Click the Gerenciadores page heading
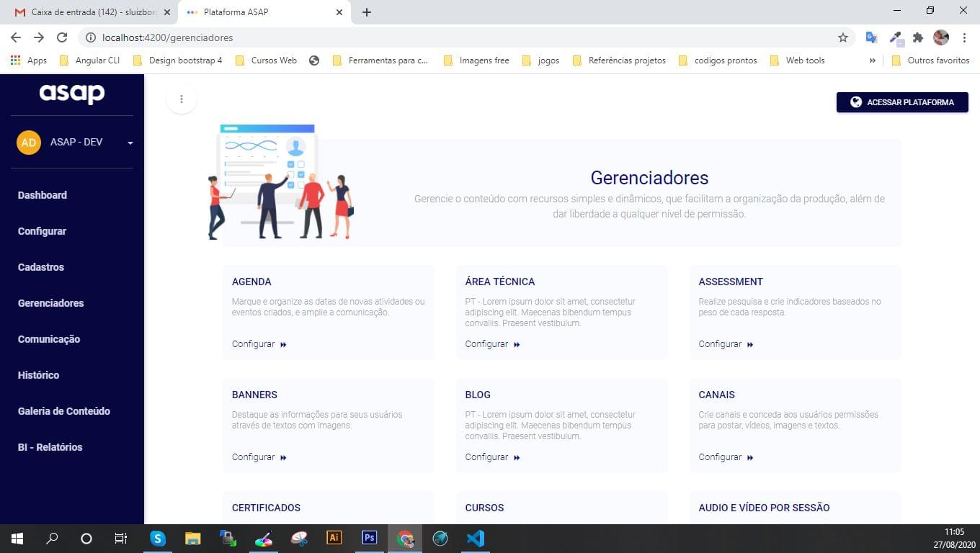The width and height of the screenshot is (980, 553). [649, 178]
